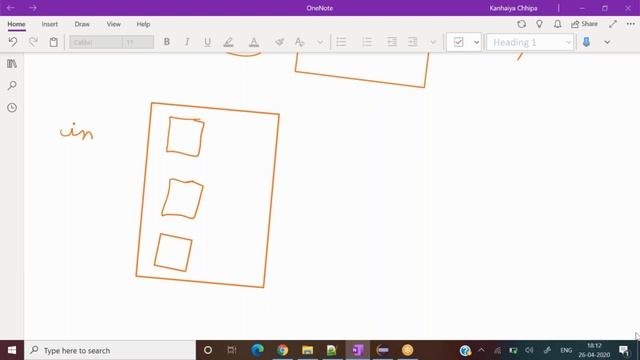
Task: Click the Kanhaiya Chhipa account name
Action: pyautogui.click(x=513, y=8)
